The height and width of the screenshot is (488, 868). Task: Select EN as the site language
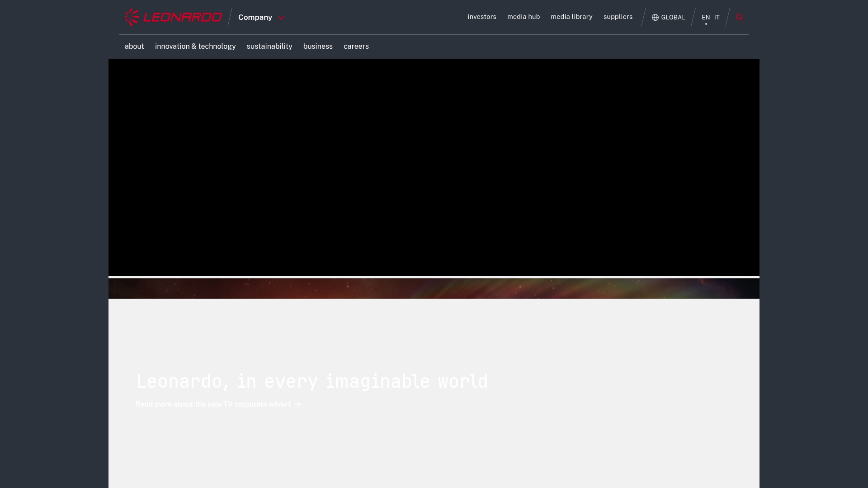click(706, 17)
